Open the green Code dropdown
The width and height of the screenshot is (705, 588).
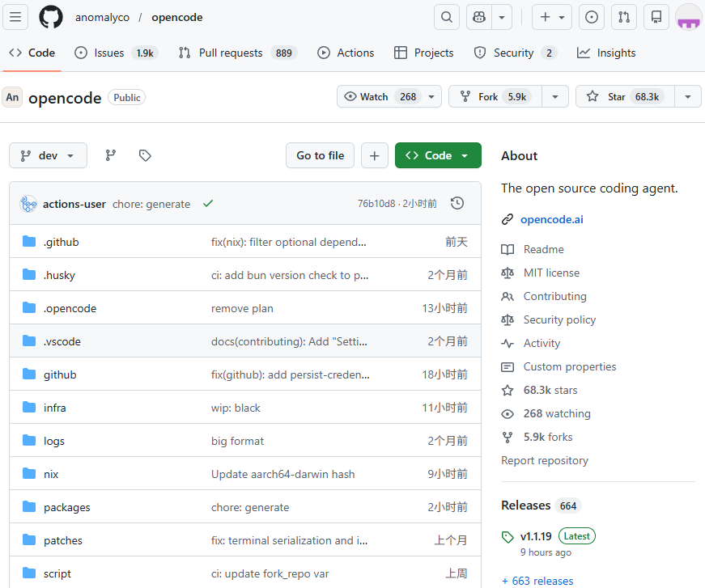pos(438,155)
